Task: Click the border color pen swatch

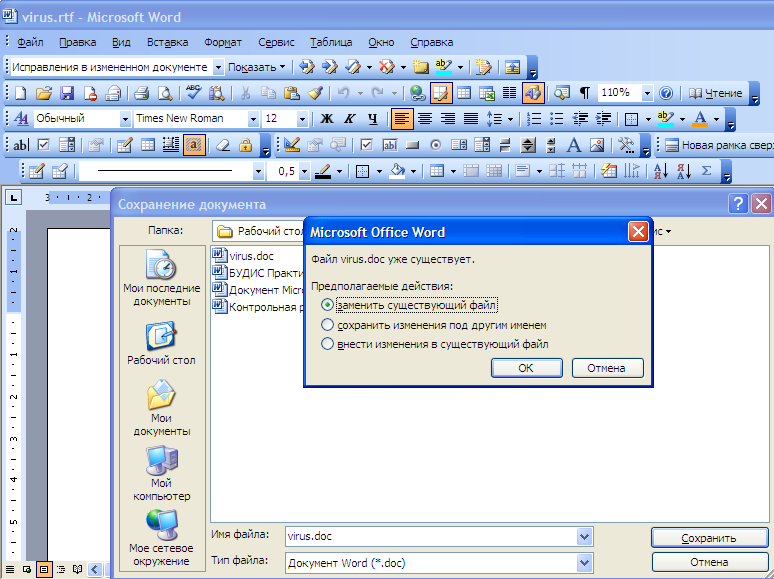Action: (x=323, y=171)
